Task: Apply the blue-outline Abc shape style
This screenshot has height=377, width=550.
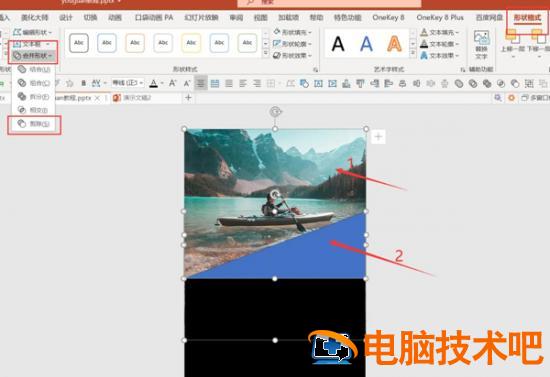Action: pyautogui.click(x=107, y=43)
